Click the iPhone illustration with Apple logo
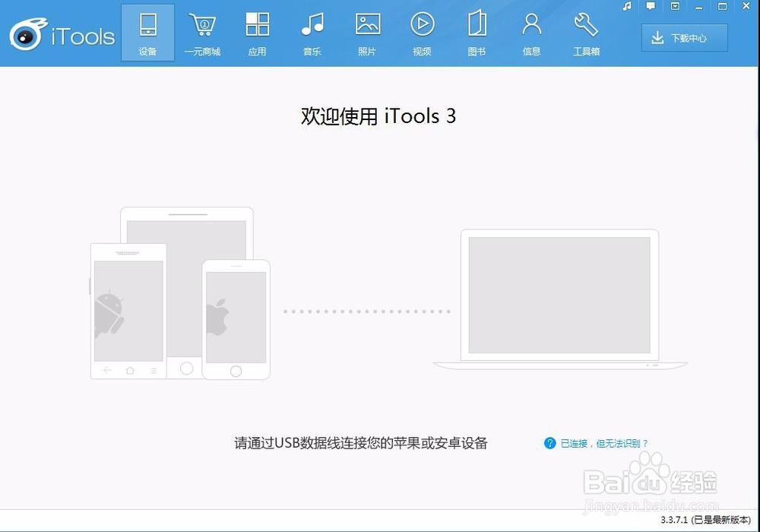760x532 pixels. click(236, 320)
